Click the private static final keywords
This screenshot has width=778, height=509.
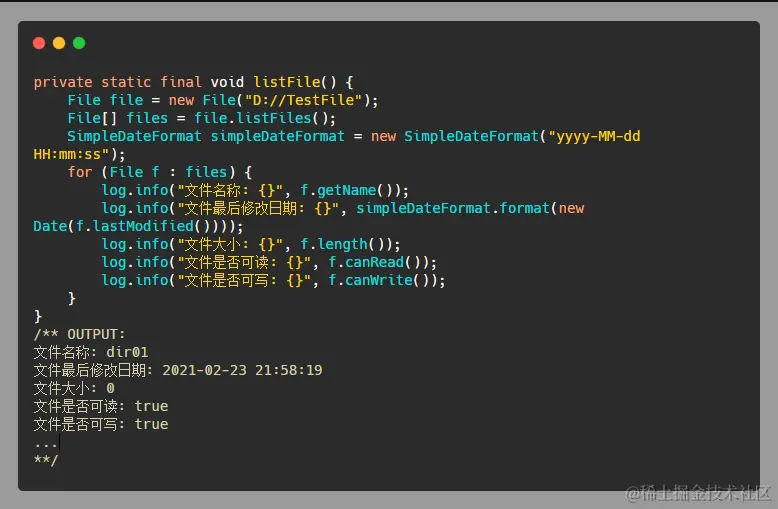tap(118, 82)
